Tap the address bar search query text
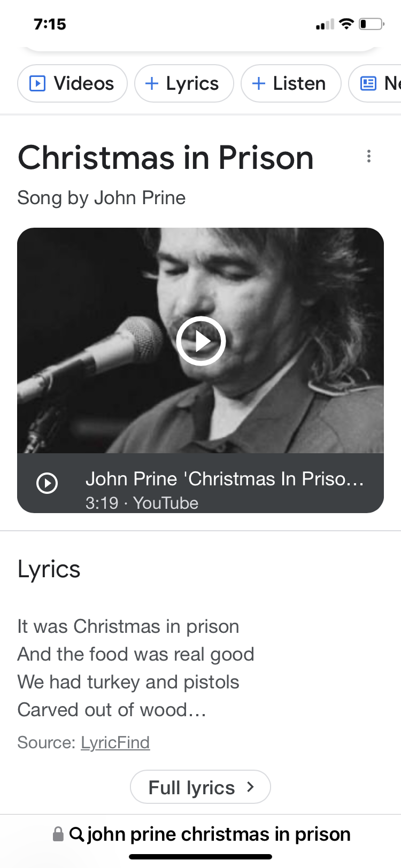The height and width of the screenshot is (868, 401). [x=219, y=834]
